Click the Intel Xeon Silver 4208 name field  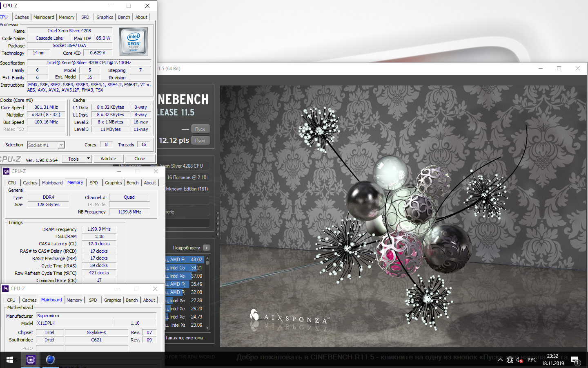click(x=69, y=31)
